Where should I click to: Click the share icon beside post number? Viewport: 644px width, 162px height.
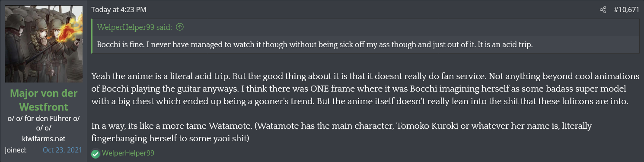click(603, 10)
